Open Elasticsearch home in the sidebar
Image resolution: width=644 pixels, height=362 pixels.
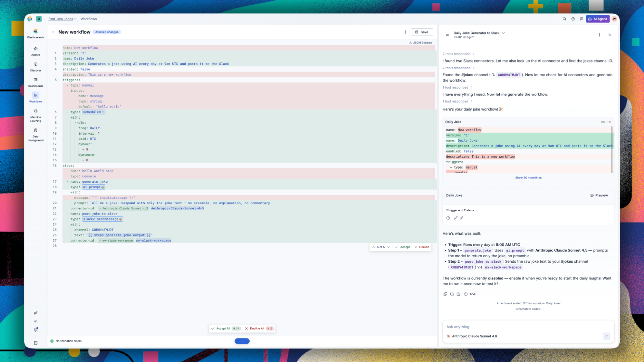pyautogui.click(x=35, y=33)
